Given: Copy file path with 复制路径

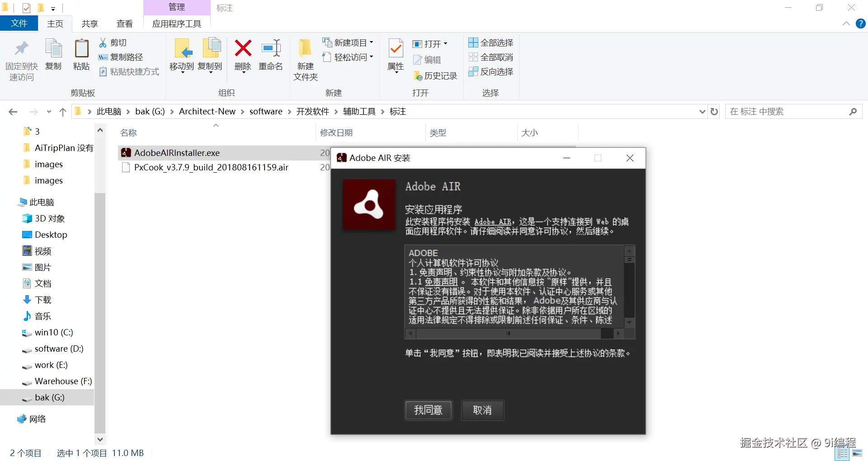Looking at the screenshot, I should (121, 57).
